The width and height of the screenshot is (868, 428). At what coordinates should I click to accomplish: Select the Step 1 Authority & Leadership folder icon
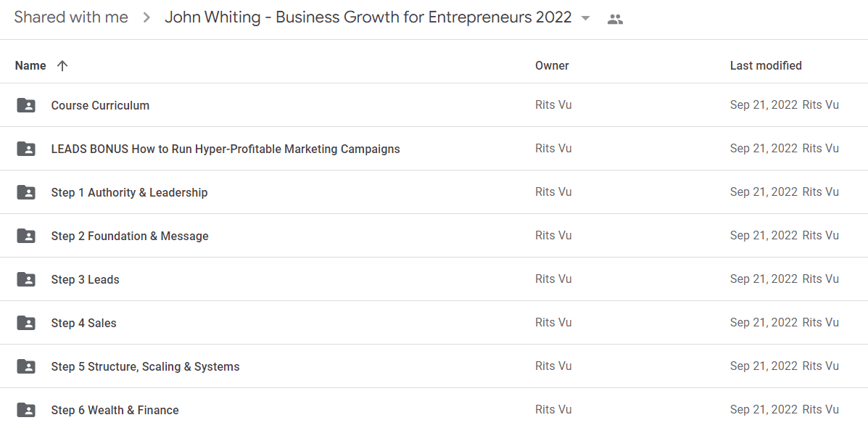tap(26, 192)
